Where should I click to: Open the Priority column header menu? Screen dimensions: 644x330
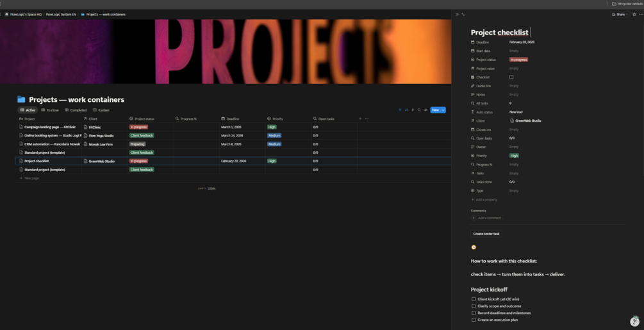(x=288, y=119)
